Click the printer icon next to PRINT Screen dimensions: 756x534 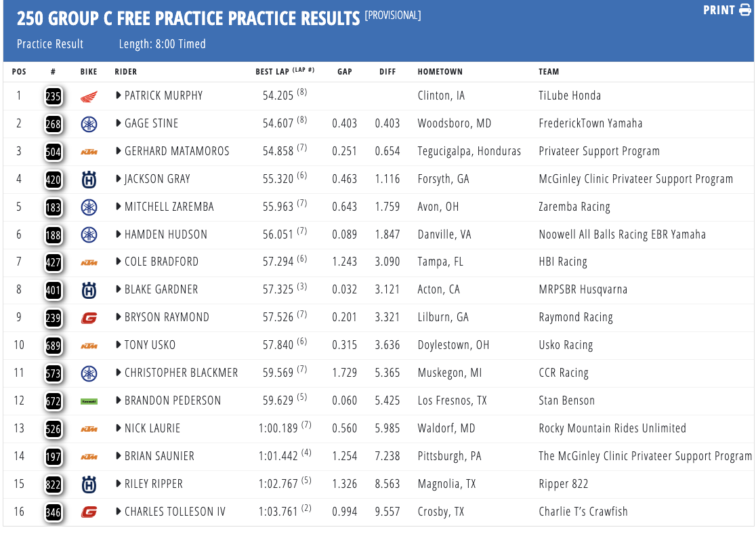coord(745,10)
